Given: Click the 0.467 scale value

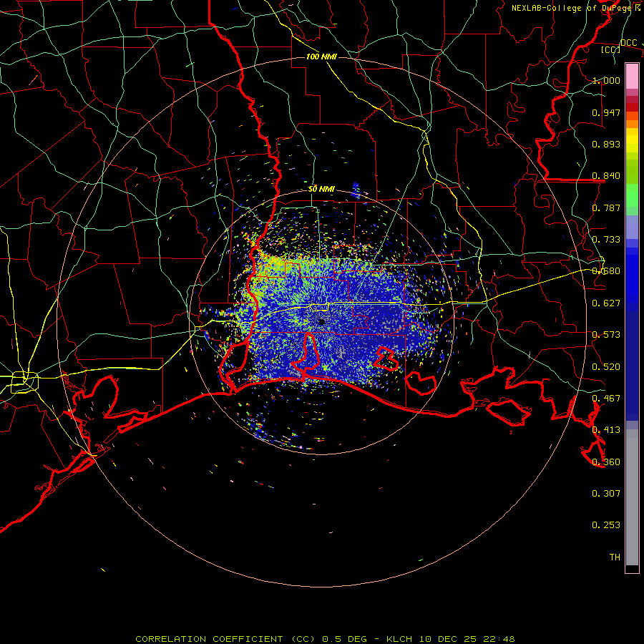Looking at the screenshot, I should 606,399.
